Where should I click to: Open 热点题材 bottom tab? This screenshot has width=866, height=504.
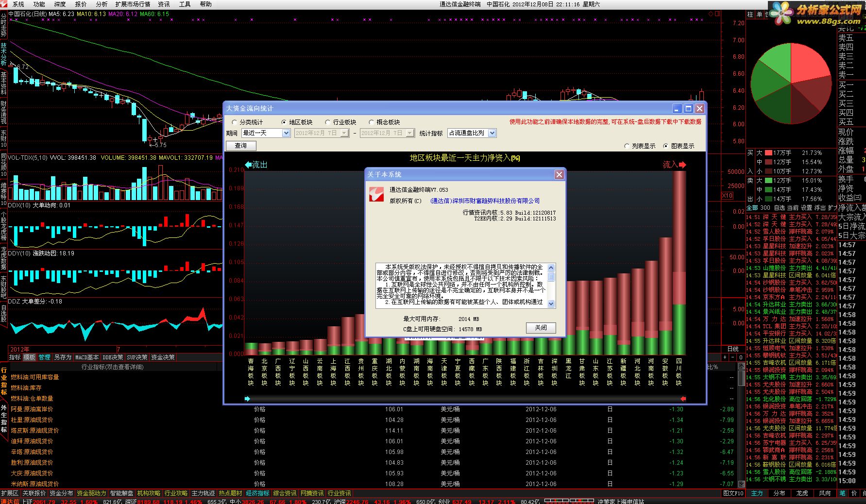pyautogui.click(x=230, y=493)
